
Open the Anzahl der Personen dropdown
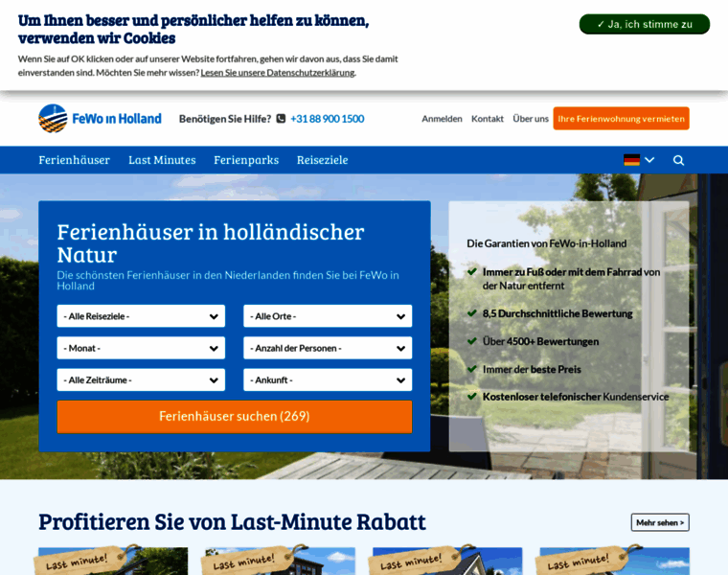coord(328,348)
